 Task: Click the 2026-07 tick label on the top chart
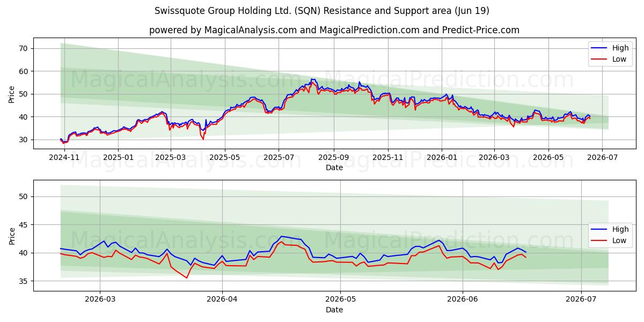click(x=602, y=158)
